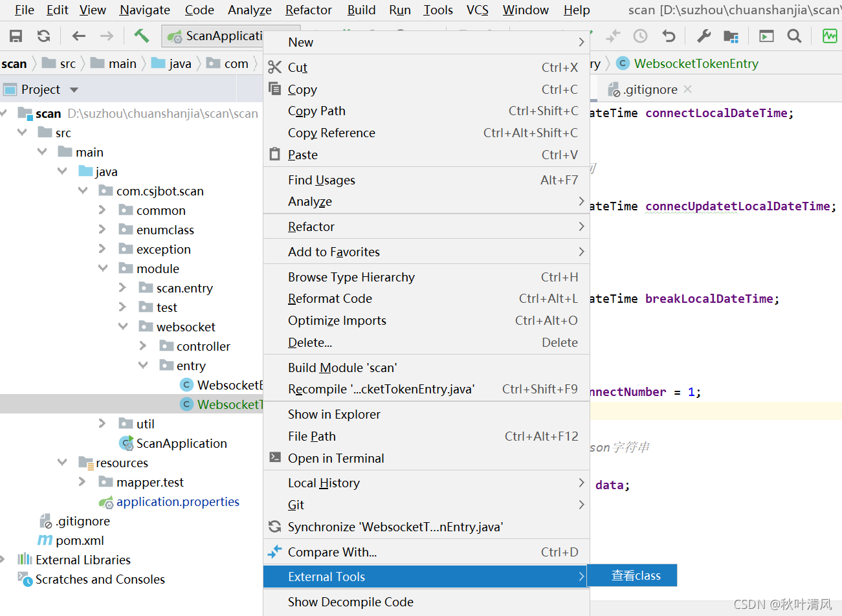Click the 查看class external tool item
Image resolution: width=842 pixels, height=616 pixels.
632,576
